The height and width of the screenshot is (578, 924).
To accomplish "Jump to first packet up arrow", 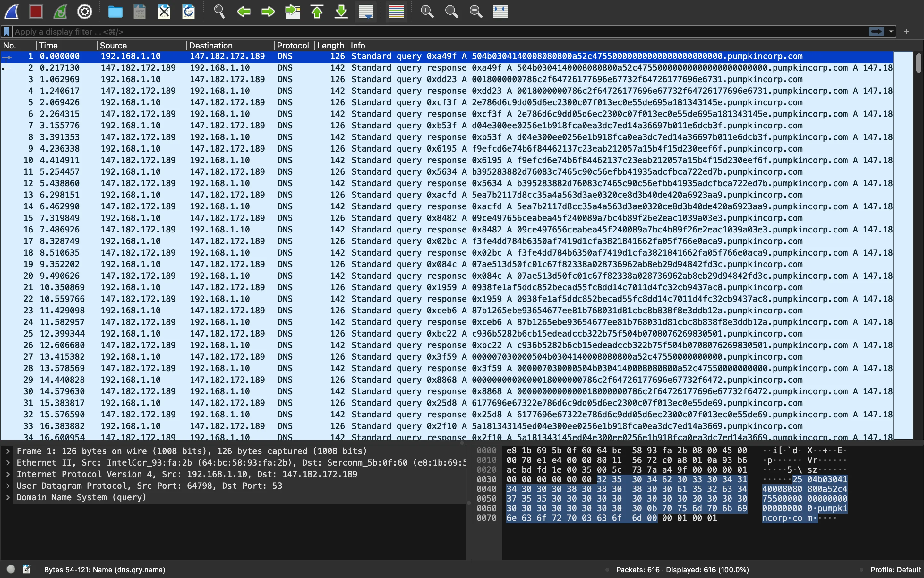I will (x=317, y=12).
